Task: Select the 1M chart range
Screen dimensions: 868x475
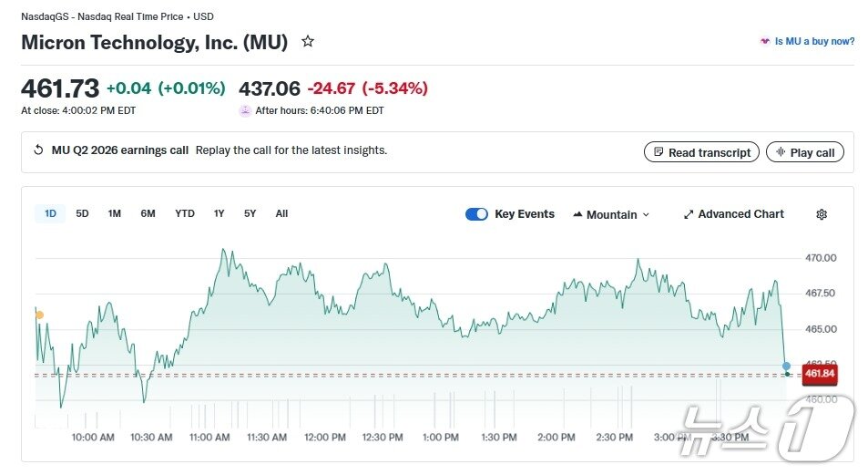Action: click(114, 213)
